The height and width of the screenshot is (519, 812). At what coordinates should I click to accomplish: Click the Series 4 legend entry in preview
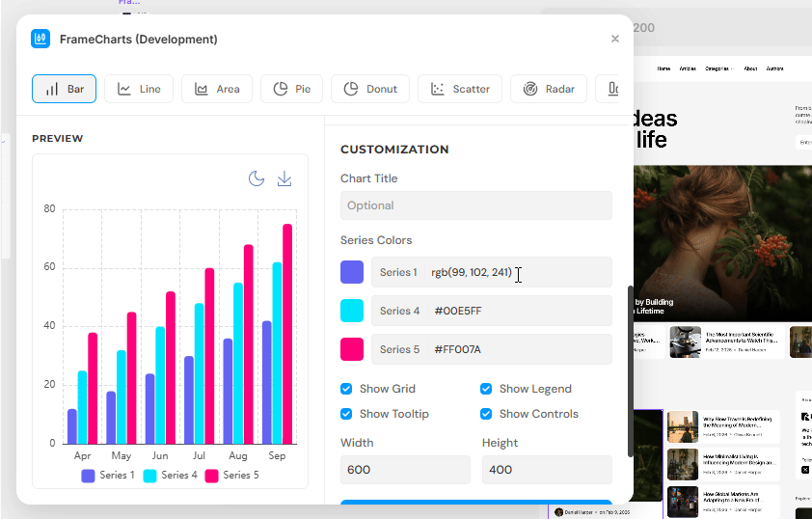point(171,476)
